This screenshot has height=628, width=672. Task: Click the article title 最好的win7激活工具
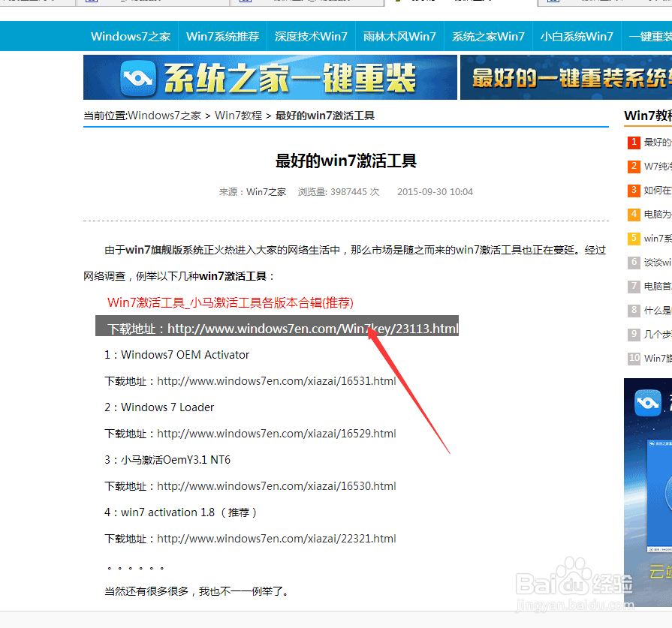click(346, 161)
